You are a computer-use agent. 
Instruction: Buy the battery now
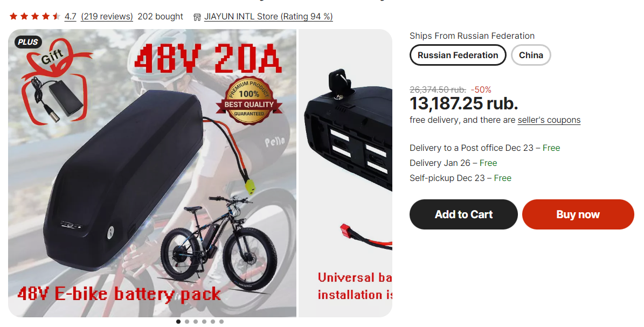pos(578,214)
